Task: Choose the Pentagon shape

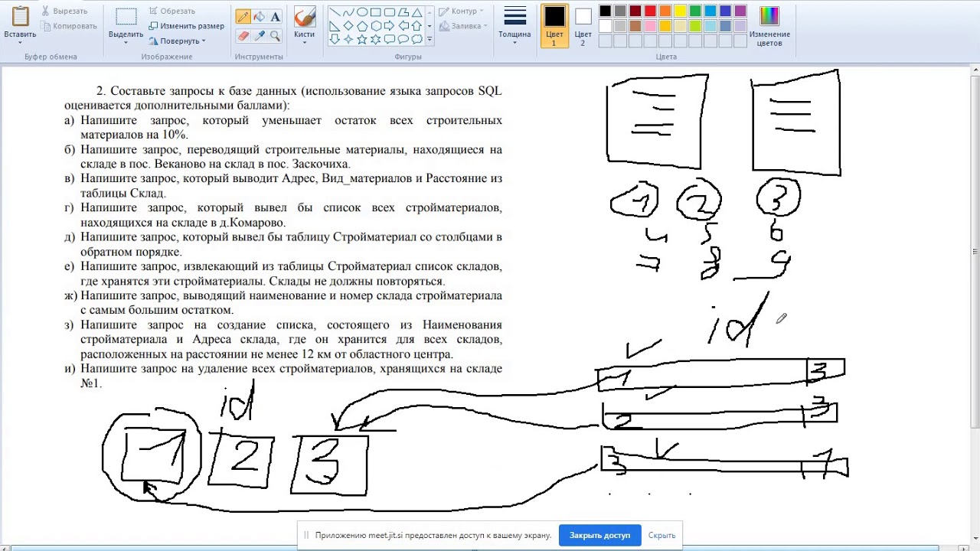Action: click(362, 26)
